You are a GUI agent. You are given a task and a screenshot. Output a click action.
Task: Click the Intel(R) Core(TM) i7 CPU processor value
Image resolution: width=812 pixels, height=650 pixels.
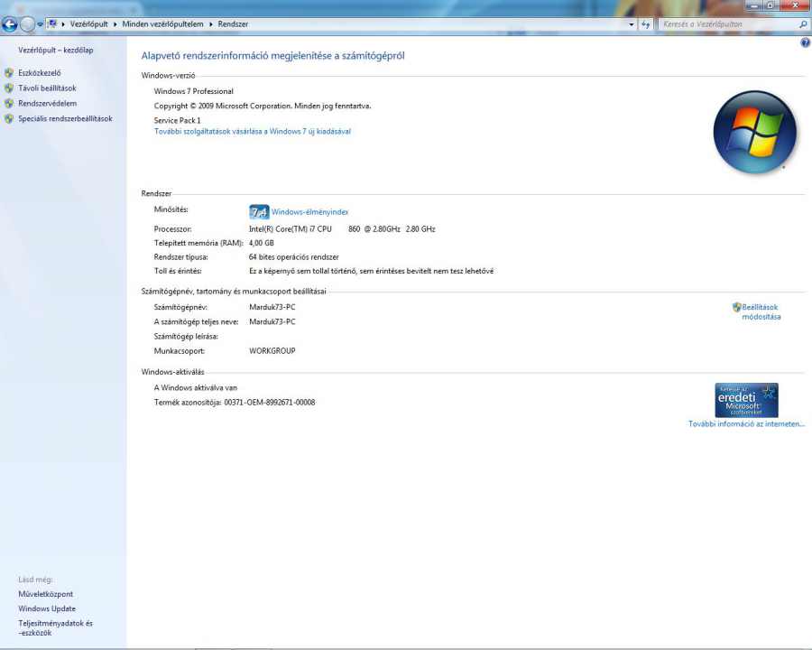point(342,229)
